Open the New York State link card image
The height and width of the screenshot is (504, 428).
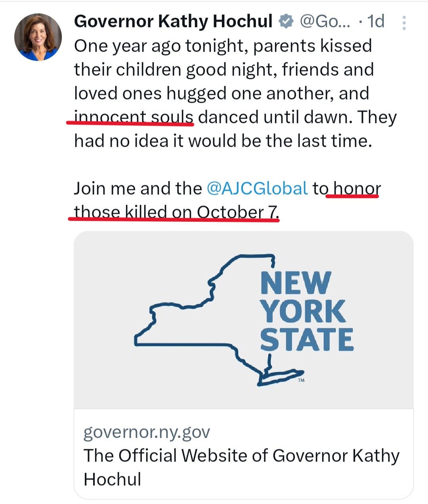click(x=244, y=320)
